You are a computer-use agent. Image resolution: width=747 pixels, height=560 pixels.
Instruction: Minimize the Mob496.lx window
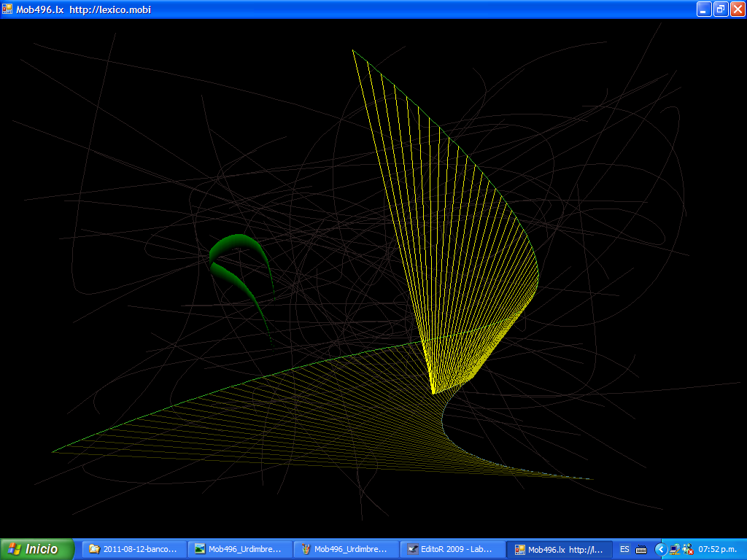pyautogui.click(x=703, y=9)
